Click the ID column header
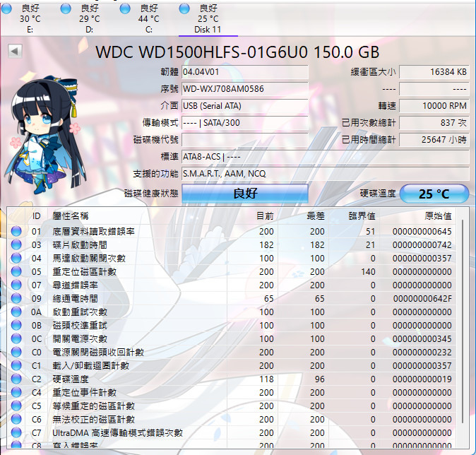This screenshot has width=476, height=455. click(x=36, y=216)
